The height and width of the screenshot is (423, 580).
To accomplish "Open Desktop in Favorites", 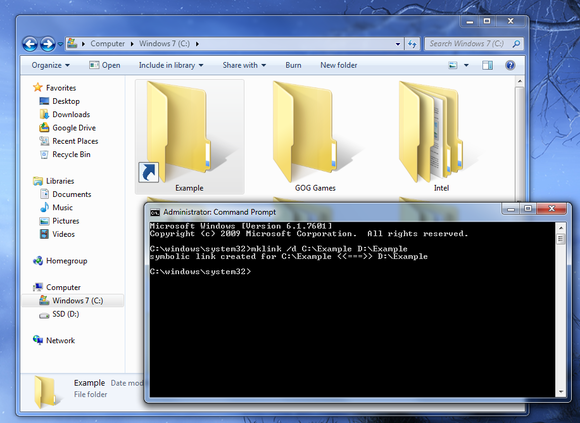I will point(60,101).
